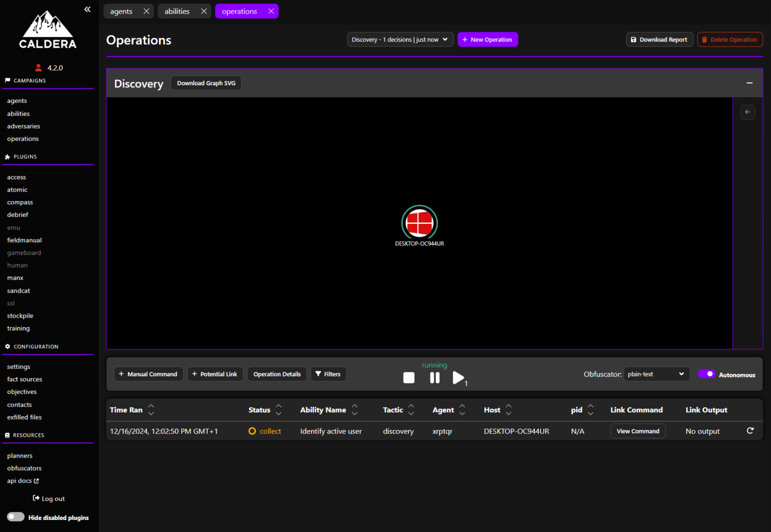Close the abilities tab
Screen dimensions: 771x532
click(204, 11)
